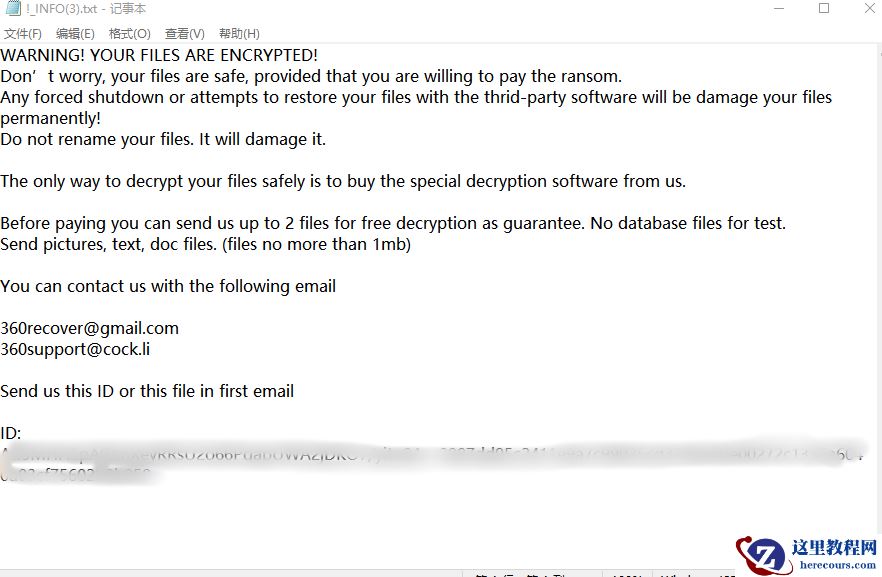
Task: Place cursor on 360recover@gmail.com line
Action: click(x=90, y=328)
